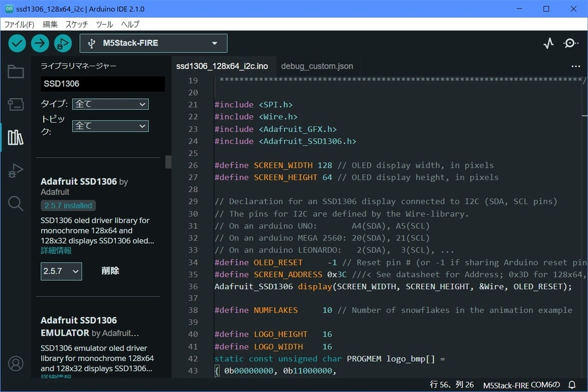The width and height of the screenshot is (588, 392).
Task: Select the Library Manager sidebar icon
Action: pos(16,137)
